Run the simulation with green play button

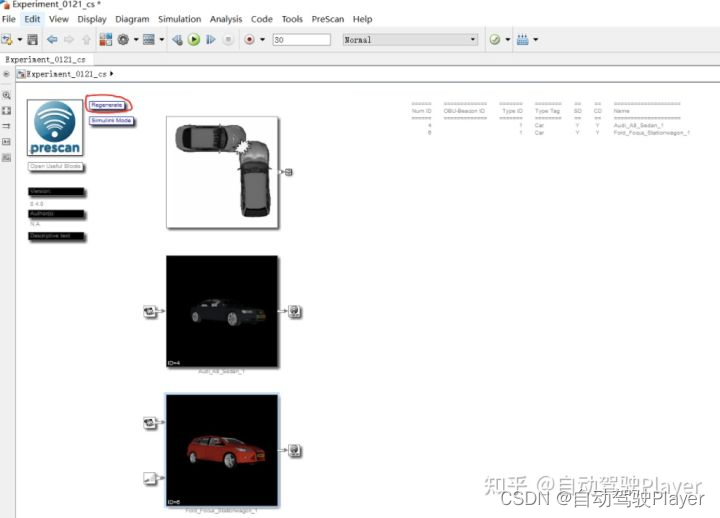click(x=194, y=40)
